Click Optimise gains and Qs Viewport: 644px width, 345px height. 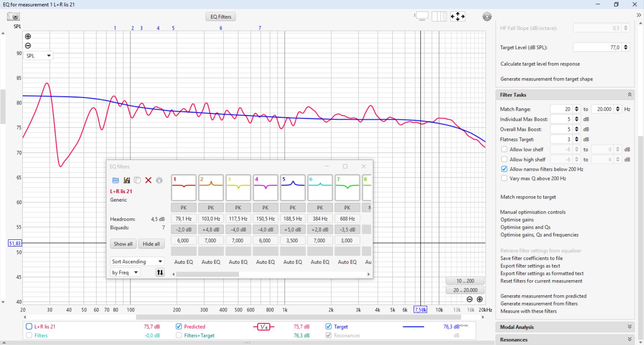[x=526, y=227]
